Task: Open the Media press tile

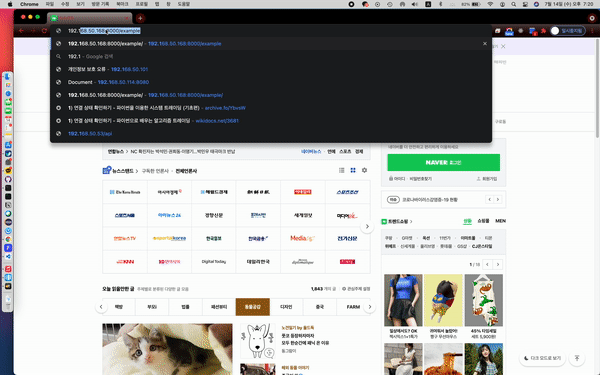Action: (x=303, y=238)
